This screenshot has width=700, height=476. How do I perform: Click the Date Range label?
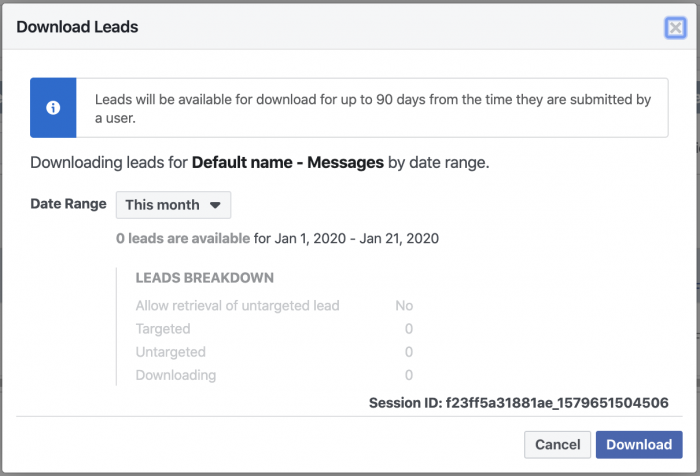(68, 204)
